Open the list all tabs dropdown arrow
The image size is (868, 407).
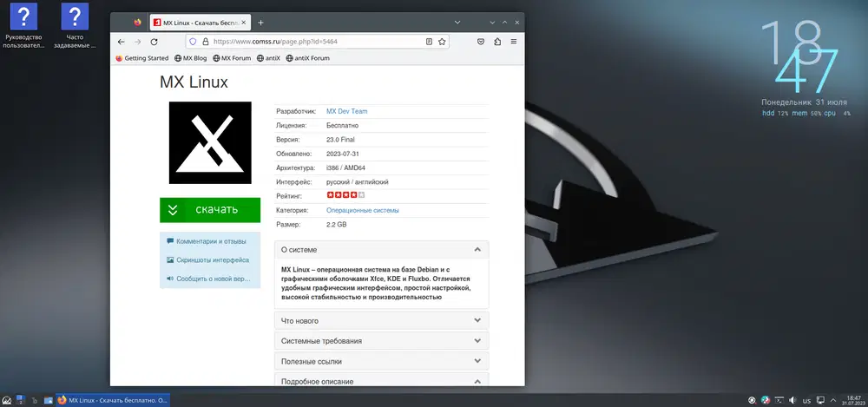457,23
